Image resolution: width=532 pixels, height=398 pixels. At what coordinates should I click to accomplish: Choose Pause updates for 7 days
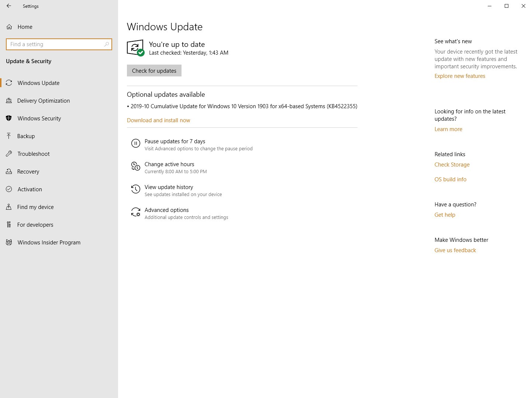[x=192, y=145]
